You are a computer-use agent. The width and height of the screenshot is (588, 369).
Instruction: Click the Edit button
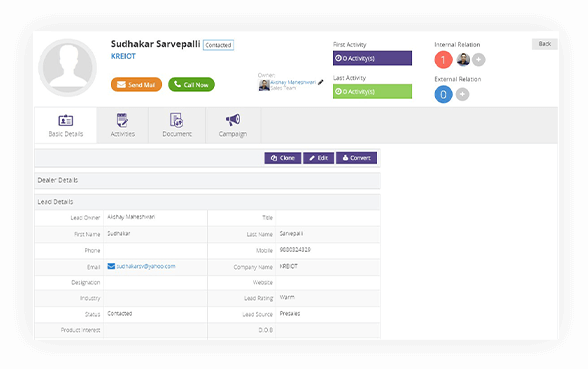coord(318,158)
